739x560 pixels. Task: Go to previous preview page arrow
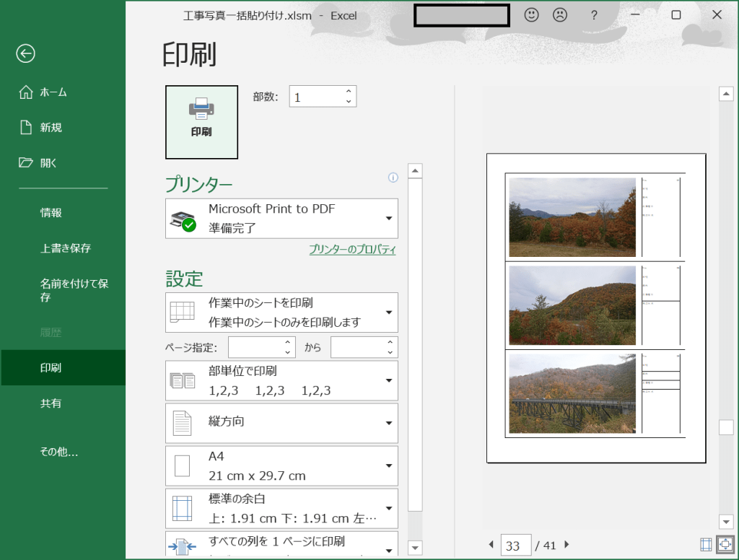491,545
